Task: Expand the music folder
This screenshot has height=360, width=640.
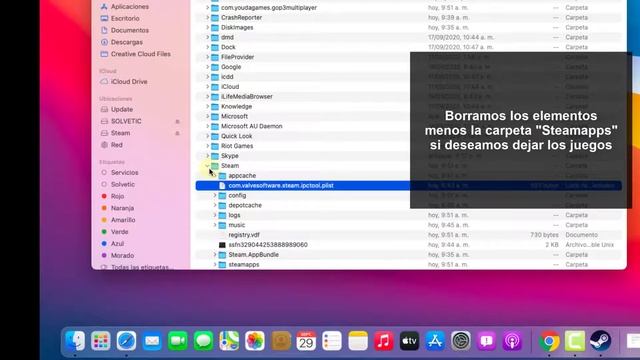Action: 215,225
